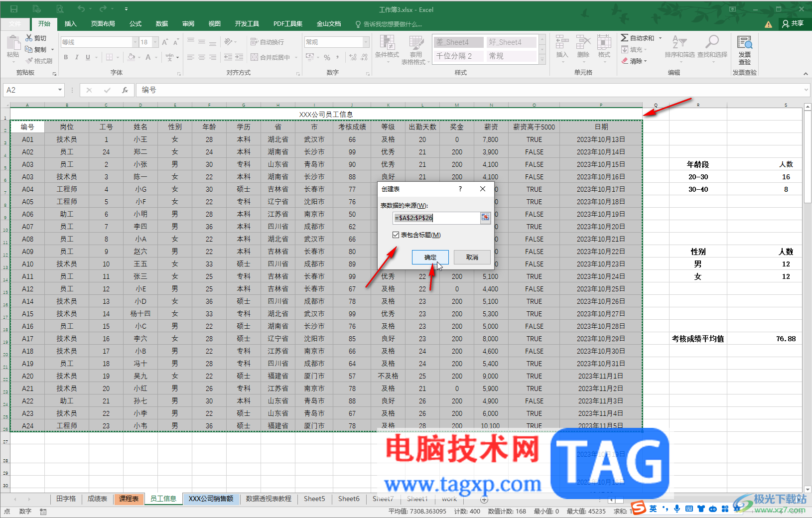The image size is (812, 518).
Task: Expand the cell styles gallery
Action: [x=543, y=60]
